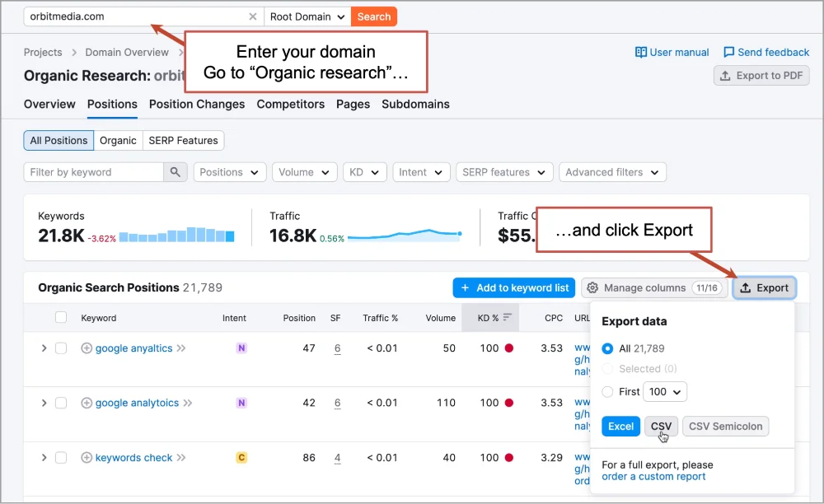Click SF value 6 in google anyaltics row
This screenshot has width=824, height=504.
[337, 348]
